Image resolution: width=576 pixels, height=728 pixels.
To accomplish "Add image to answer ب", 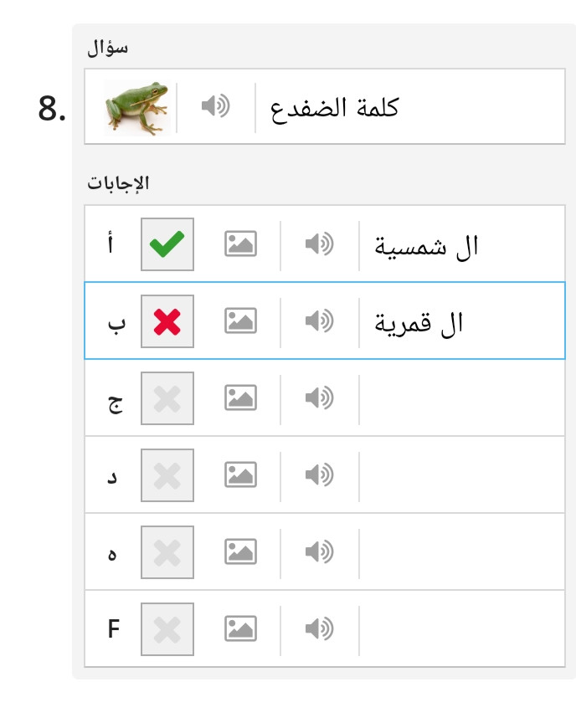I will 240,320.
